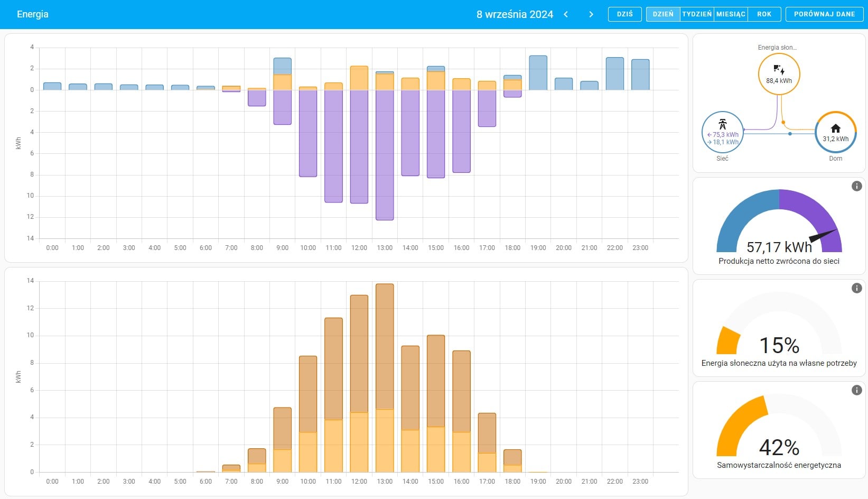Open info icon for 42% self-sufficiency gauge
The image size is (868, 499).
856,390
